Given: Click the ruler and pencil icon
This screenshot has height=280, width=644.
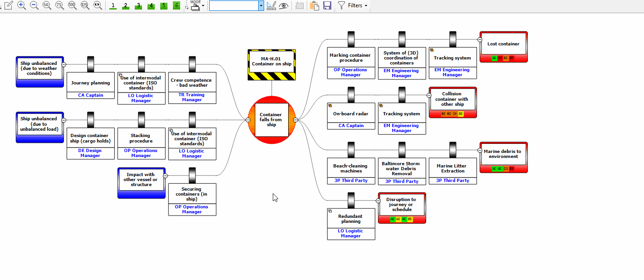Looking at the screenshot, I should (x=271, y=5).
